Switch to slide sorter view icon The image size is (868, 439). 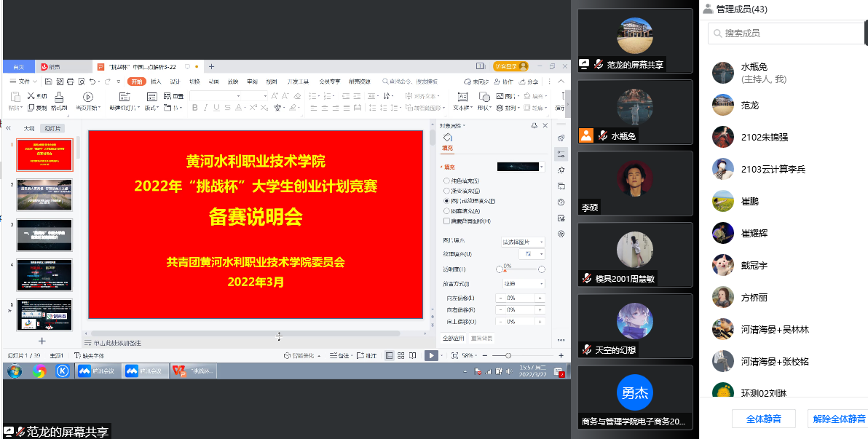pos(401,355)
